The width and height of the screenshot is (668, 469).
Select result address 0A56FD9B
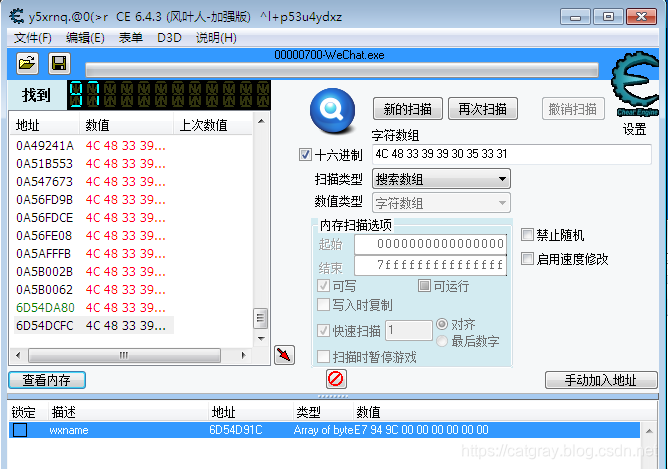[44, 199]
